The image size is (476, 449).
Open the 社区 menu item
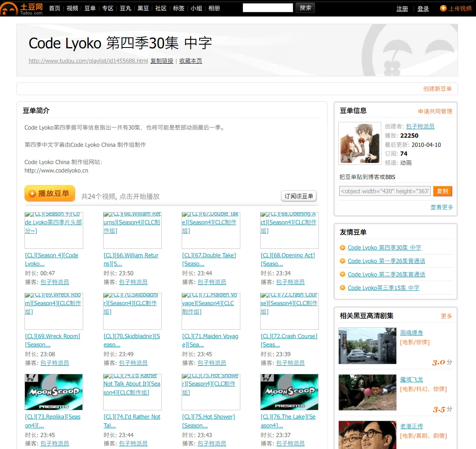click(161, 8)
